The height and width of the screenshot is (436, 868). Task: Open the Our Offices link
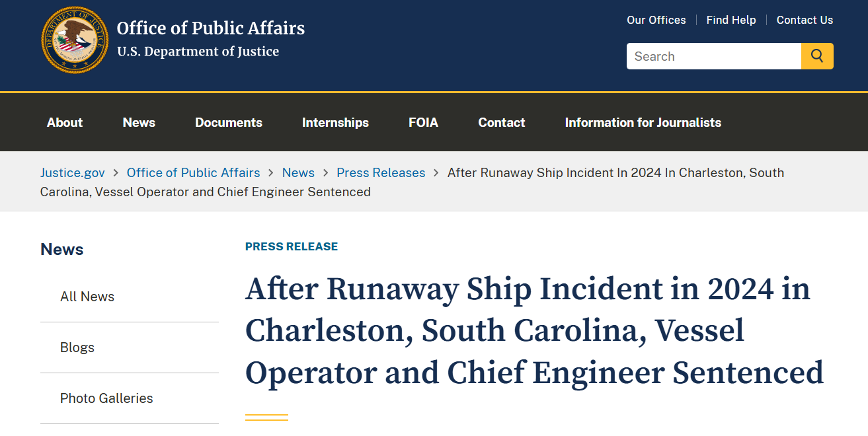(656, 20)
